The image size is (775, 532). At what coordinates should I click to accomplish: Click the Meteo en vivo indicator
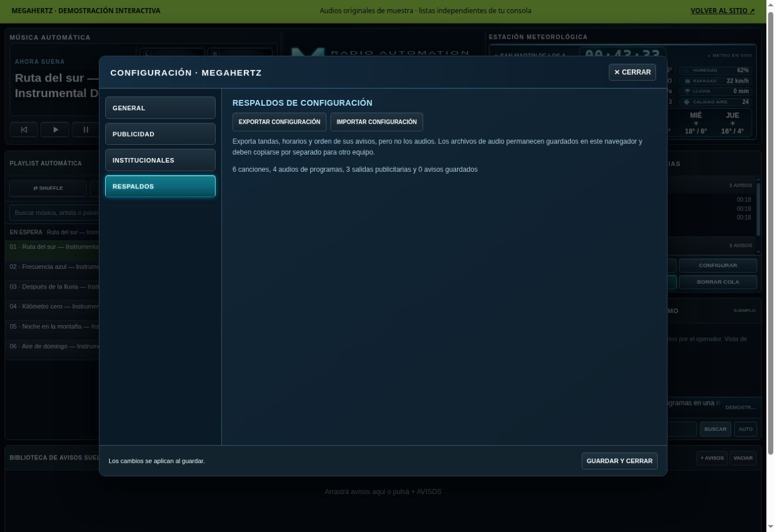[x=730, y=56]
